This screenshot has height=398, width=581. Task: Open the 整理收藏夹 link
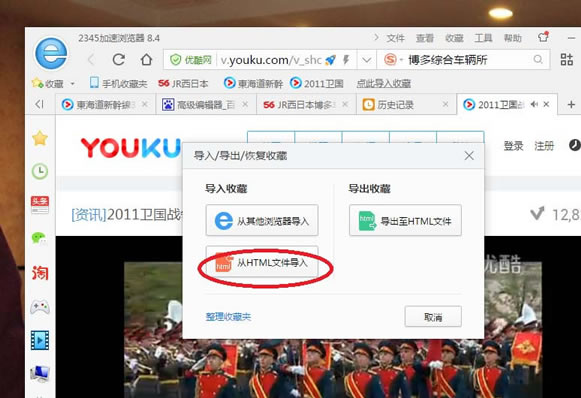pyautogui.click(x=228, y=316)
